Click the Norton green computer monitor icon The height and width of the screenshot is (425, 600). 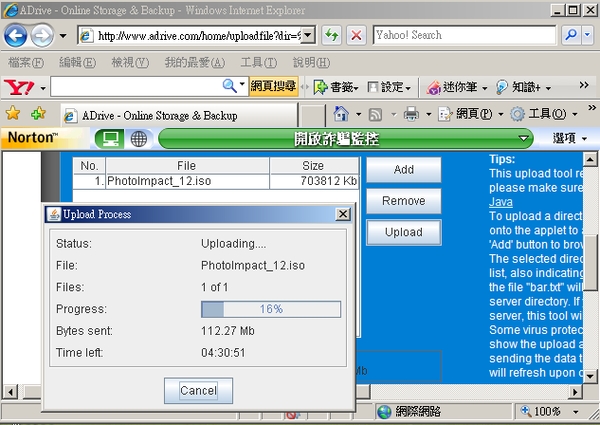click(x=109, y=138)
